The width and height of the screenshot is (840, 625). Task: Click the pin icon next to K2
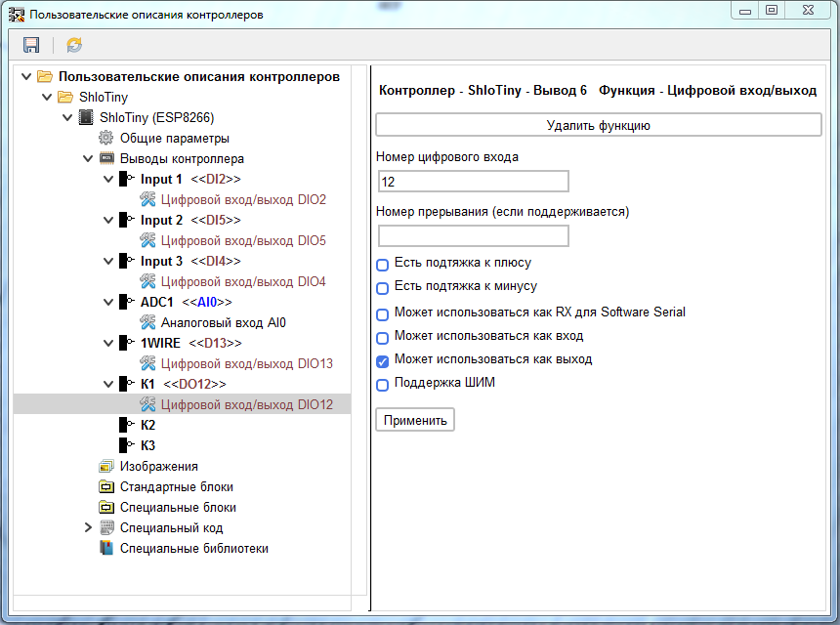(x=127, y=425)
